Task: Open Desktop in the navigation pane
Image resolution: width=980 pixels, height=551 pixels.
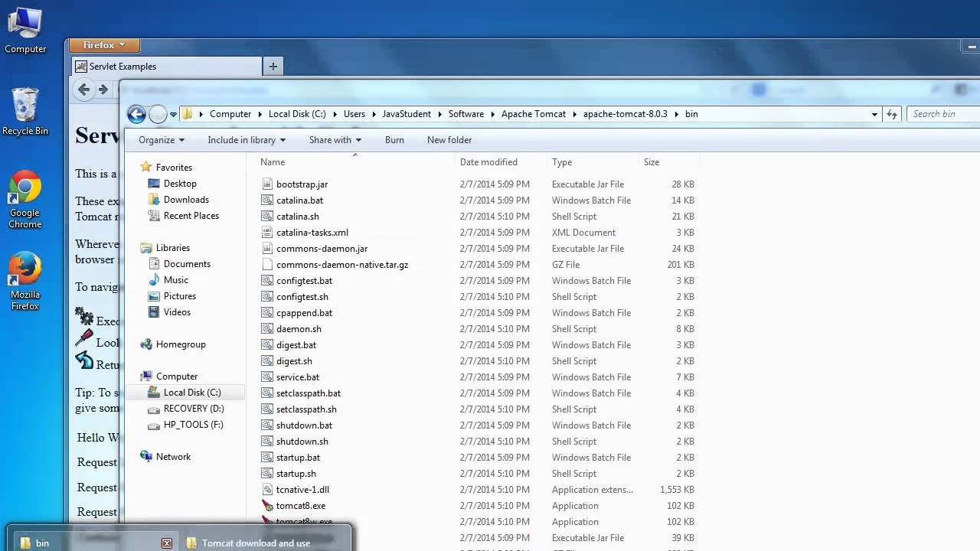Action: point(180,184)
